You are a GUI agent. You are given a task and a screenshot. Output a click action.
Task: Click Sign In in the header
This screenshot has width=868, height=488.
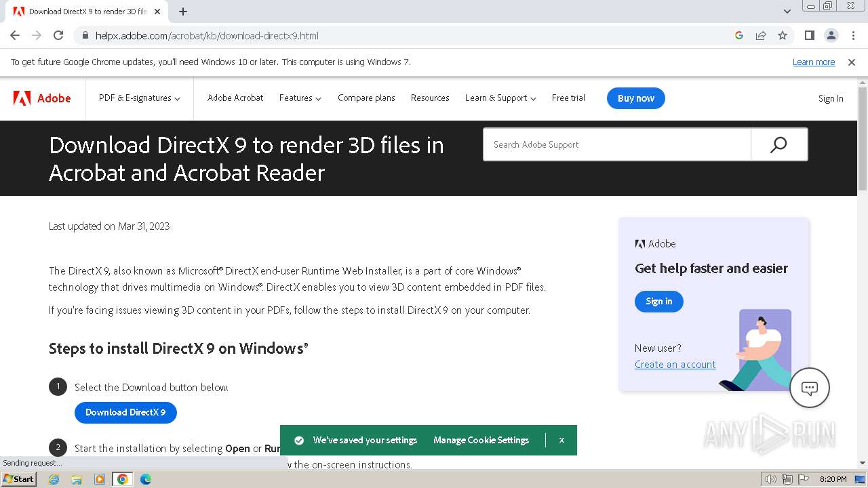click(x=831, y=98)
